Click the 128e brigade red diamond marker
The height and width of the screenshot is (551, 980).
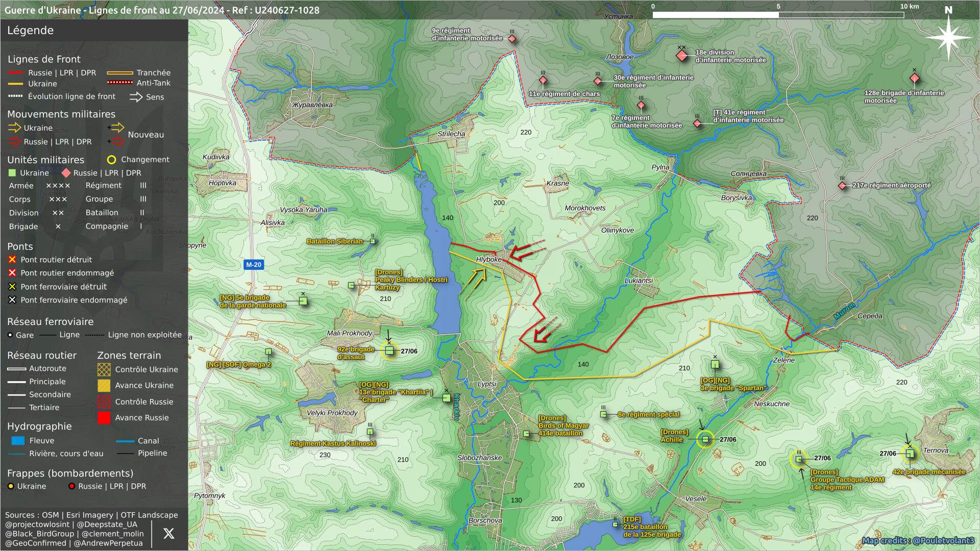(914, 79)
